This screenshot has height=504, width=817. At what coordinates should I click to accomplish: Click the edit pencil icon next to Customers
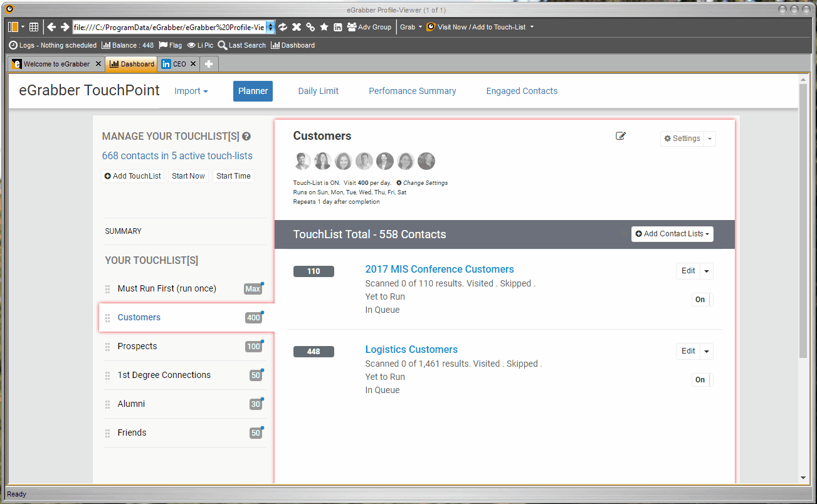point(621,136)
